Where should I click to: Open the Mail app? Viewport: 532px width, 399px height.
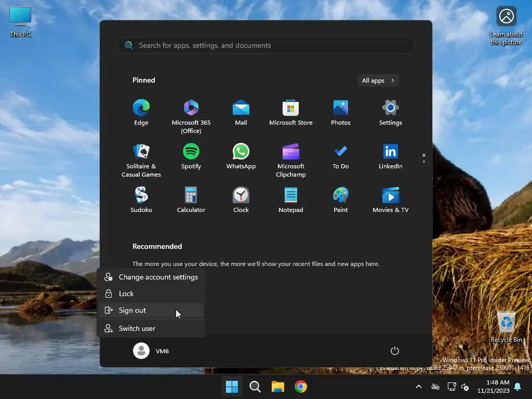click(x=241, y=113)
